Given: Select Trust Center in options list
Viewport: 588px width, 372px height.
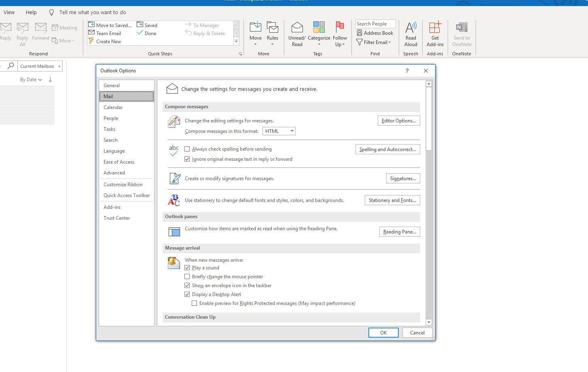Looking at the screenshot, I should 126,218.
